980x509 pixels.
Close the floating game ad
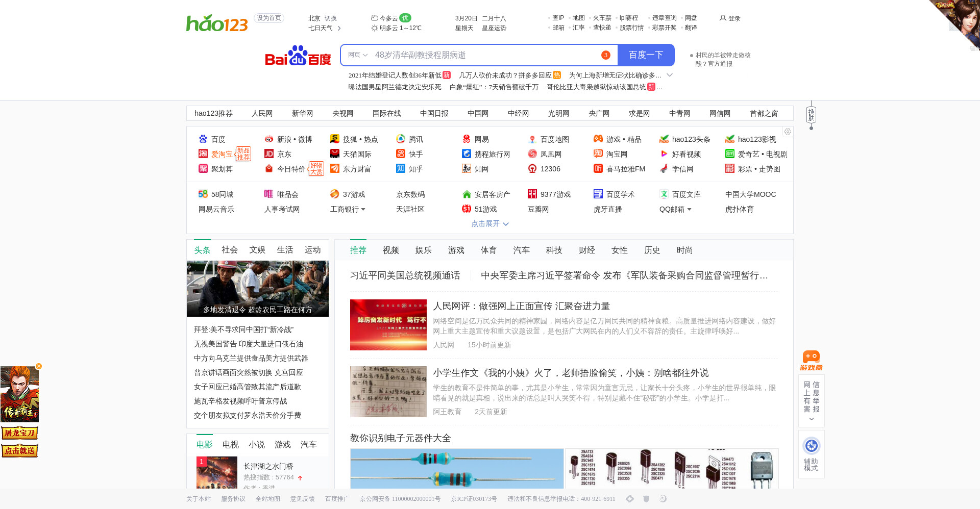click(x=39, y=366)
